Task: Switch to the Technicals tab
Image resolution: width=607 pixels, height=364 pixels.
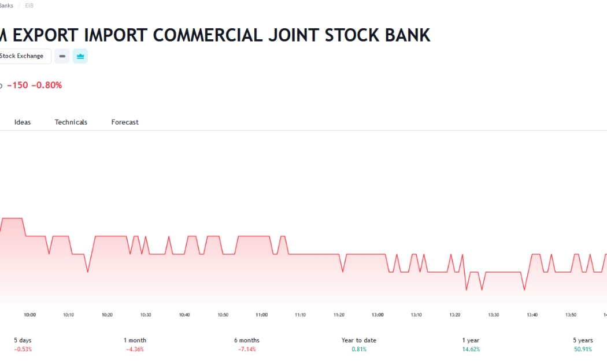Action: [x=71, y=122]
